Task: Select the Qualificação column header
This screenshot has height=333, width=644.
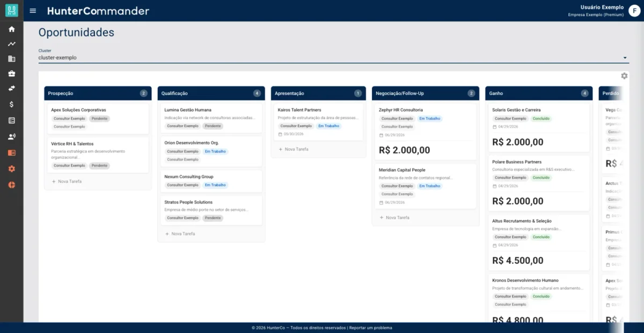Action: [211, 93]
